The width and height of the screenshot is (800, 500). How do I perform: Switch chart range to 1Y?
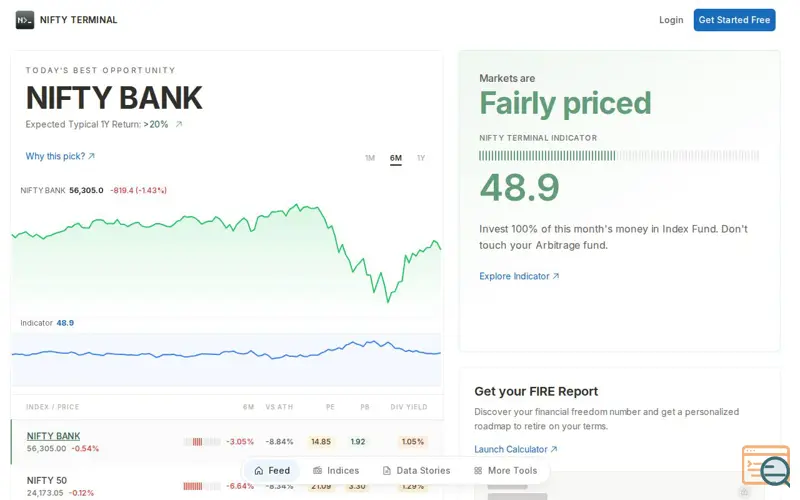[x=421, y=158]
